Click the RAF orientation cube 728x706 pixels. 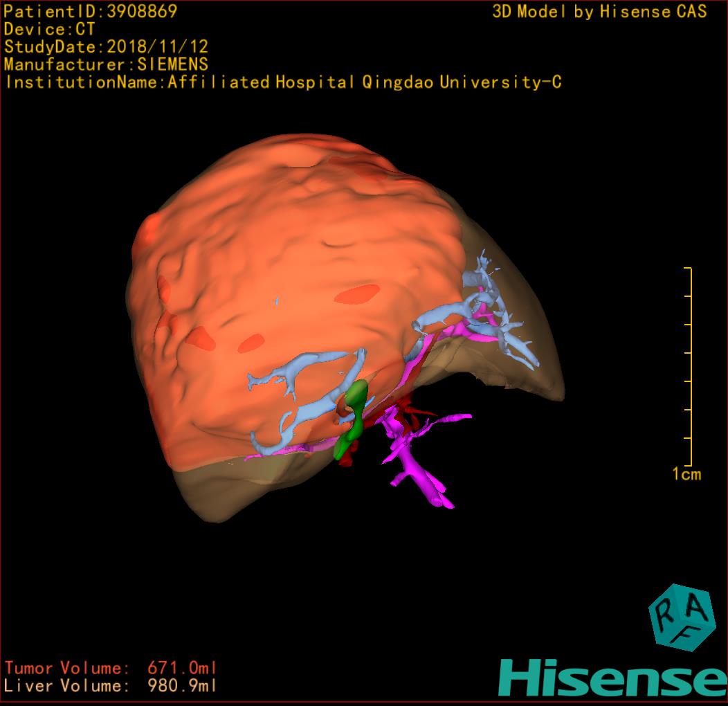point(682,617)
